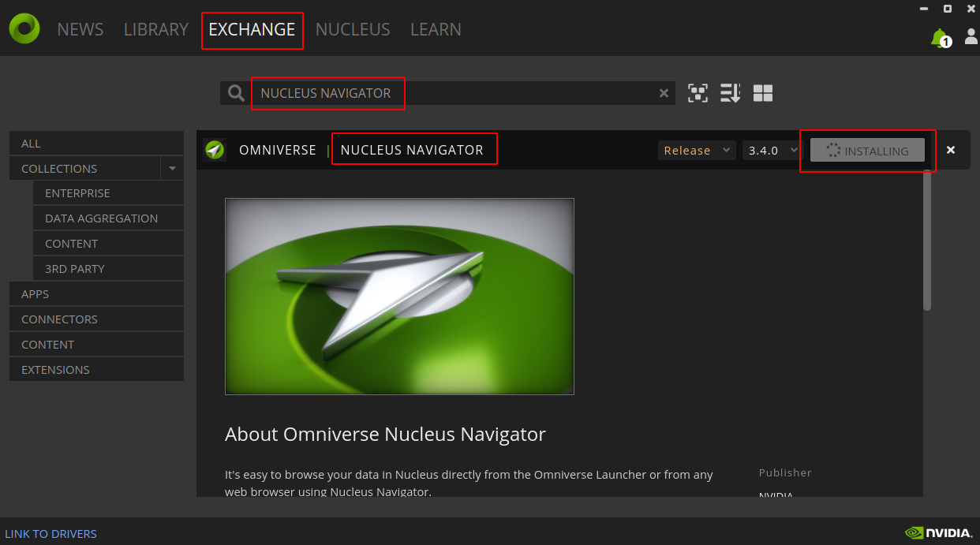Open notifications via the bell icon

coord(940,35)
